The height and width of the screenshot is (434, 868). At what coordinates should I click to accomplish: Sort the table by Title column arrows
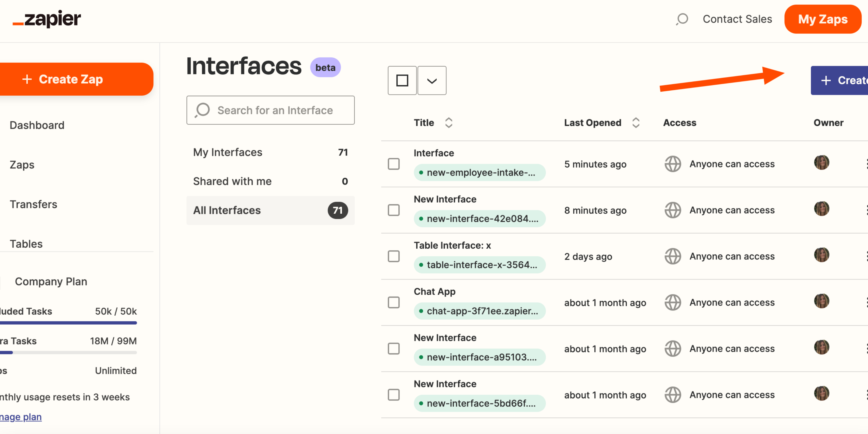[x=448, y=123]
